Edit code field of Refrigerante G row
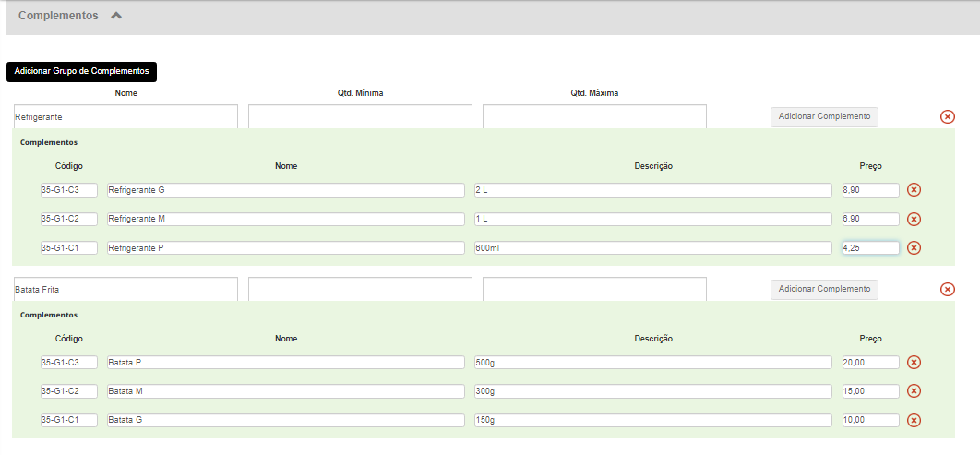This screenshot has height=455, width=980. 69,190
